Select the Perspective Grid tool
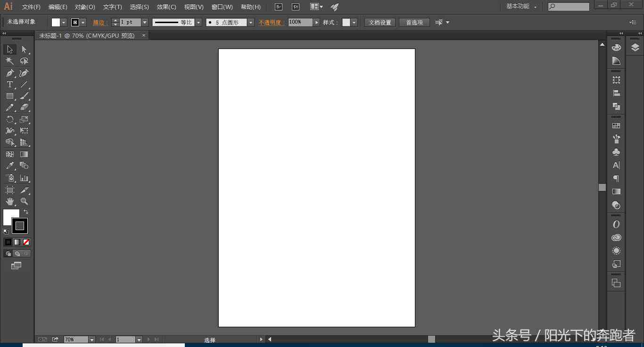Viewport: 644px width, 347px height. 24,142
